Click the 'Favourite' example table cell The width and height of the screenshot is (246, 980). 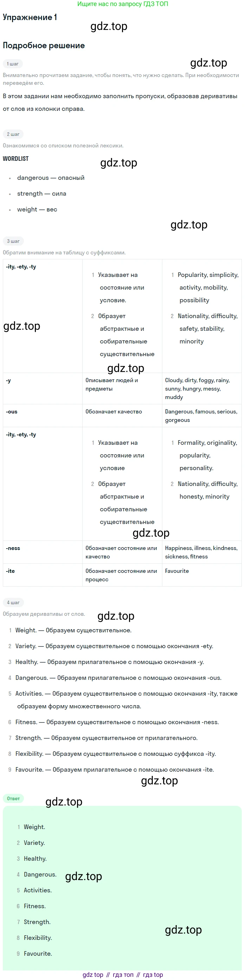(202, 575)
